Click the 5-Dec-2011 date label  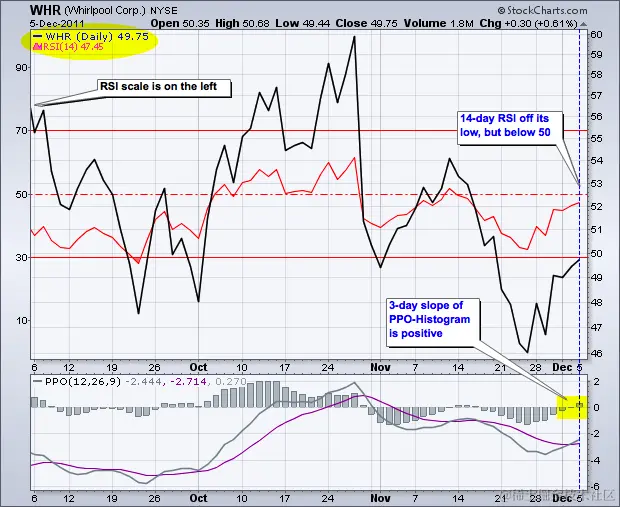pyautogui.click(x=57, y=23)
